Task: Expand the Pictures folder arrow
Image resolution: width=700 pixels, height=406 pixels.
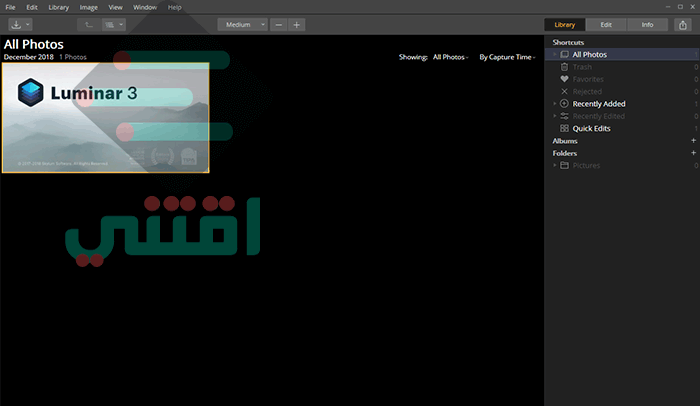Action: (555, 165)
